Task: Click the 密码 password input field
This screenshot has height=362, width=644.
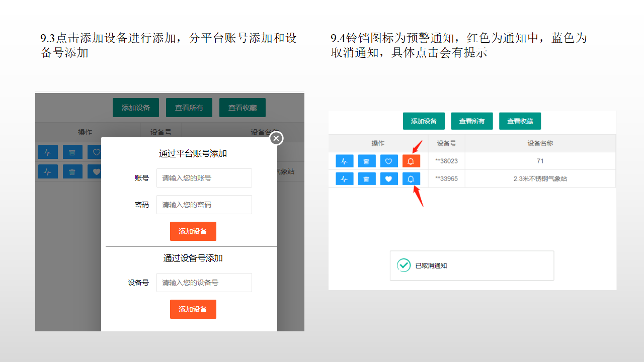Action: point(204,205)
